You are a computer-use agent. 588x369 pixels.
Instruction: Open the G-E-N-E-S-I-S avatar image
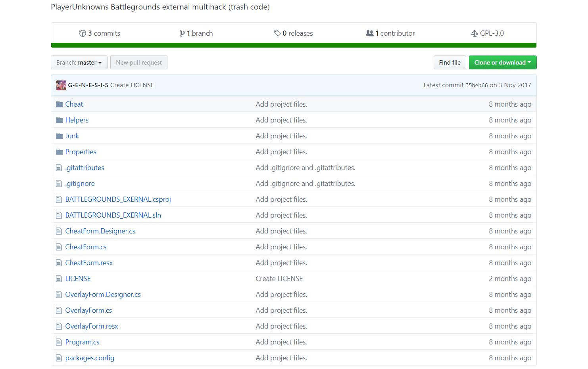61,85
